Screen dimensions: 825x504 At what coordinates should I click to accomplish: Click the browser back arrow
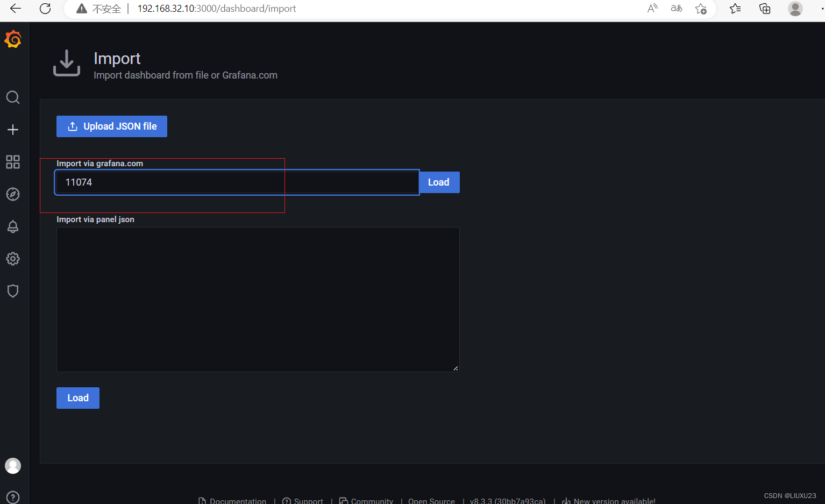click(16, 9)
